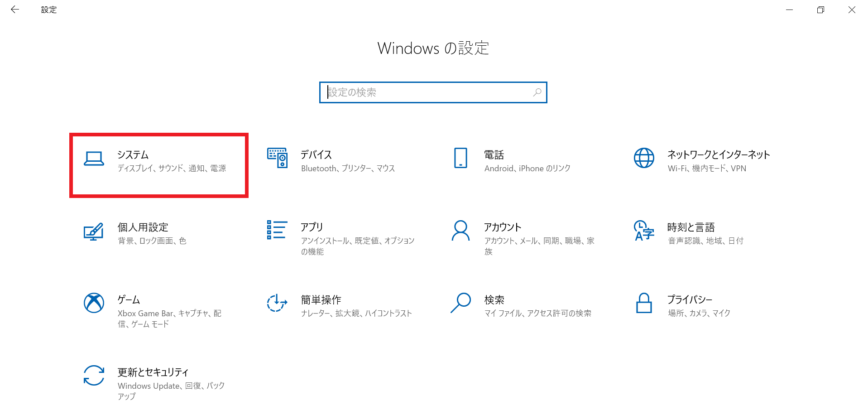868x420 pixels.
Task: Open the アプリ list icon
Action: coord(277,230)
